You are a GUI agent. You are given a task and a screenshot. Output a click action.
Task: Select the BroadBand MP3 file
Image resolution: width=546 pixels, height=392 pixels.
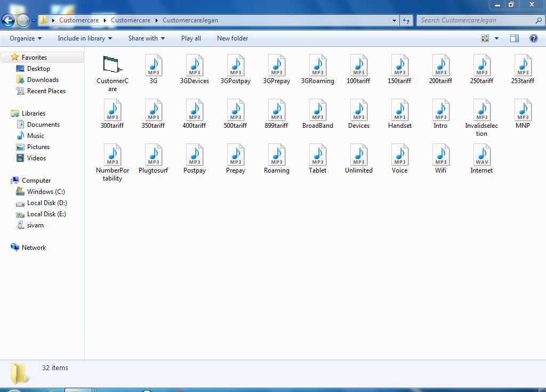point(318,114)
